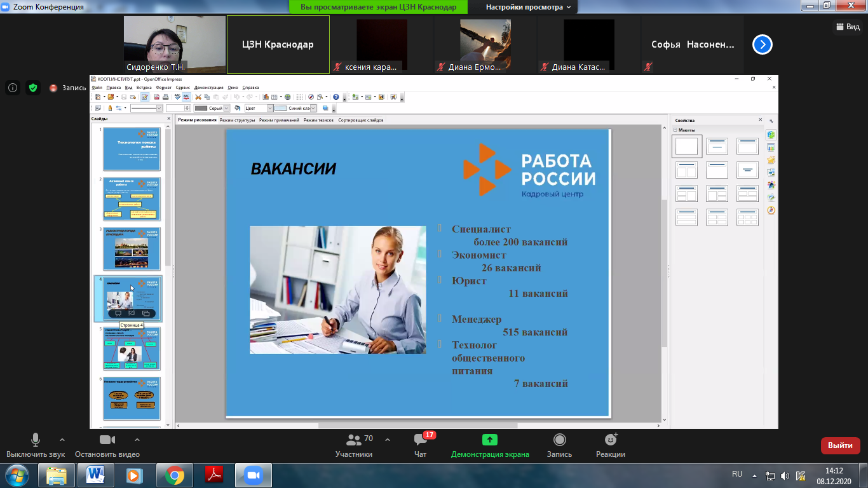
Task: Click hide slide icon on slide 4 thumbnail
Action: [x=132, y=313]
